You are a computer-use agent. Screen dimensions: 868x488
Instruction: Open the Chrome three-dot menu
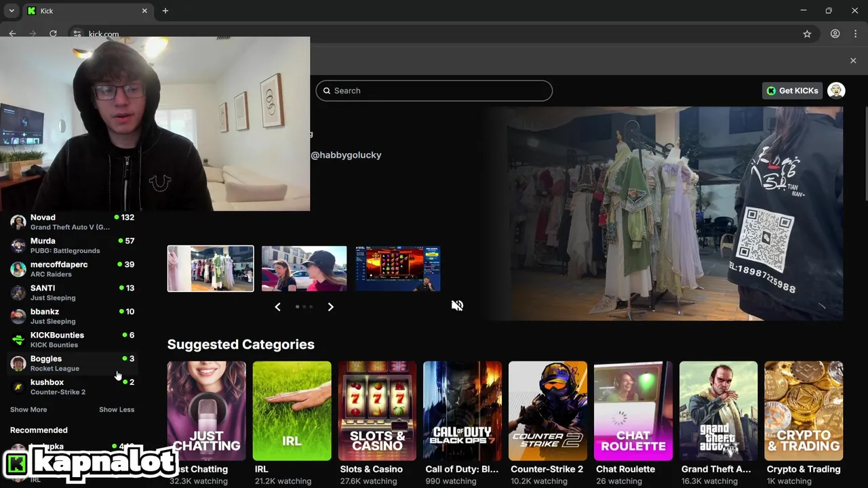click(x=856, y=34)
